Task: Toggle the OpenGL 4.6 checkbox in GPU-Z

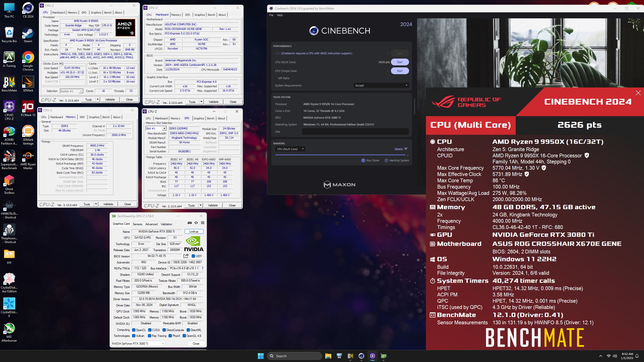Action: tap(184, 336)
